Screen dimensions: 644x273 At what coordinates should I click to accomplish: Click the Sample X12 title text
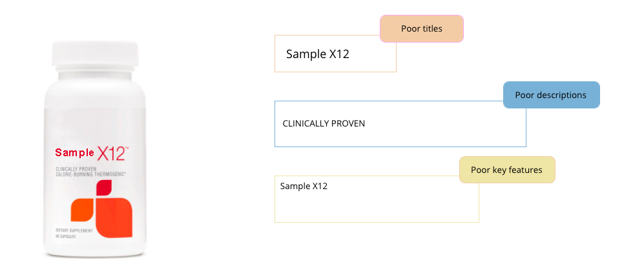pyautogui.click(x=318, y=54)
